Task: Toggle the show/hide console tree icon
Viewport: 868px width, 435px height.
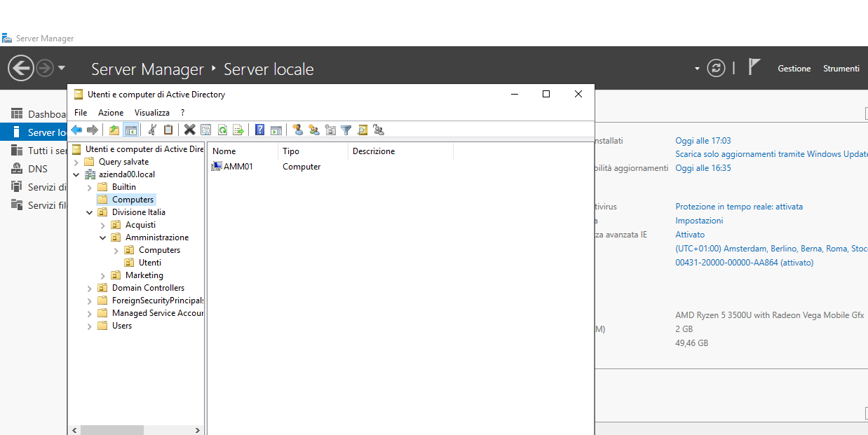Action: pyautogui.click(x=130, y=130)
